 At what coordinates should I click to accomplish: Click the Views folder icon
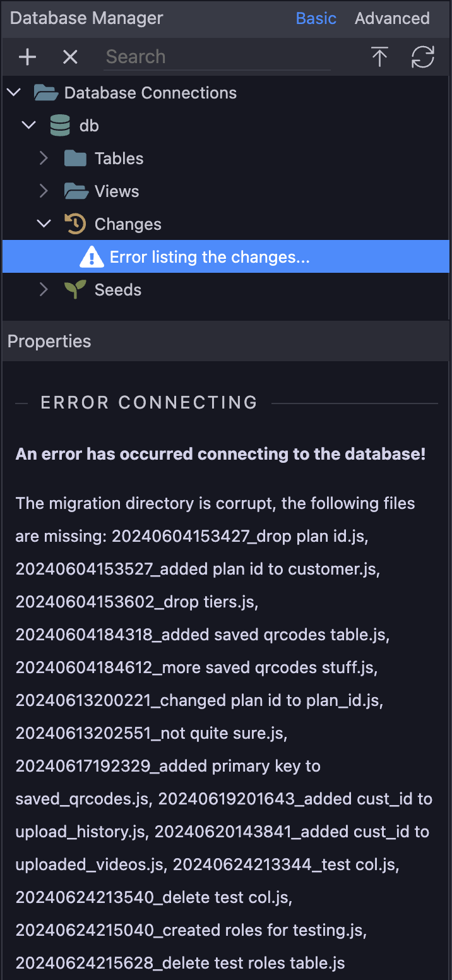76,191
